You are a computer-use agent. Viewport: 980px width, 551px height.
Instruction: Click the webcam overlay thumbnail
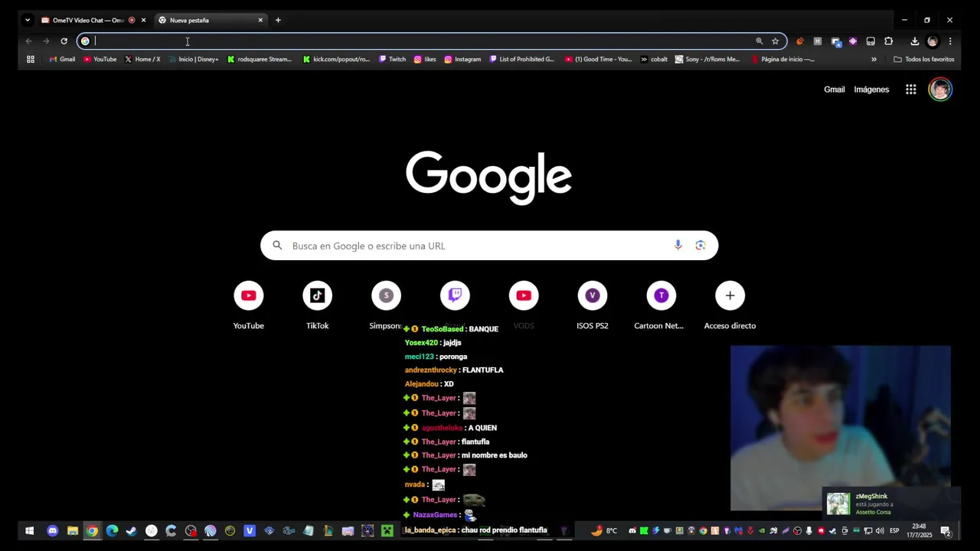click(x=841, y=428)
